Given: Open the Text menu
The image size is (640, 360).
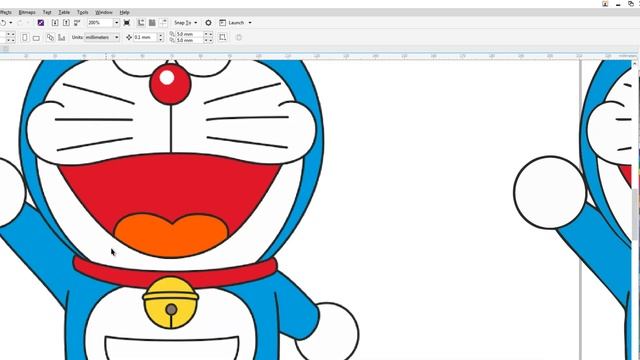Looking at the screenshot, I should tap(47, 12).
